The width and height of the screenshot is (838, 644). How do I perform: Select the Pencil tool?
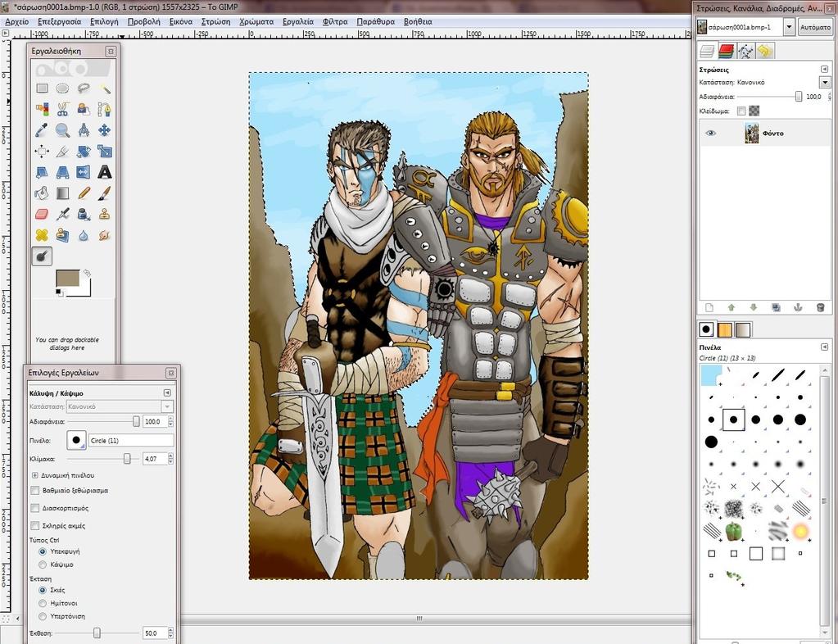pos(84,193)
